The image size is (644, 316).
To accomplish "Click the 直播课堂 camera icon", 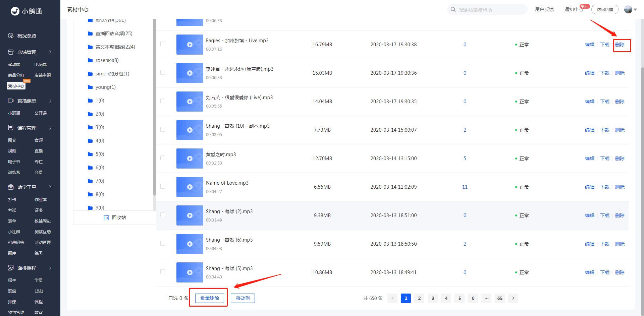I will pyautogui.click(x=11, y=101).
